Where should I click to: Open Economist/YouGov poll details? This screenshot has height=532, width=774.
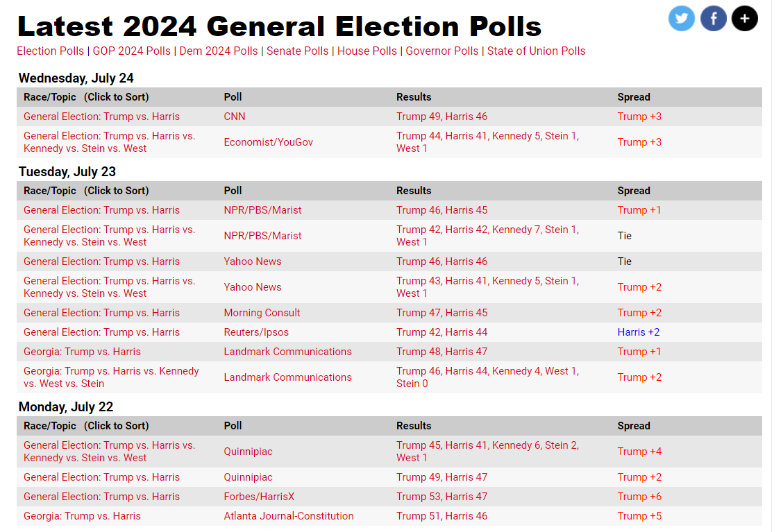click(x=268, y=142)
